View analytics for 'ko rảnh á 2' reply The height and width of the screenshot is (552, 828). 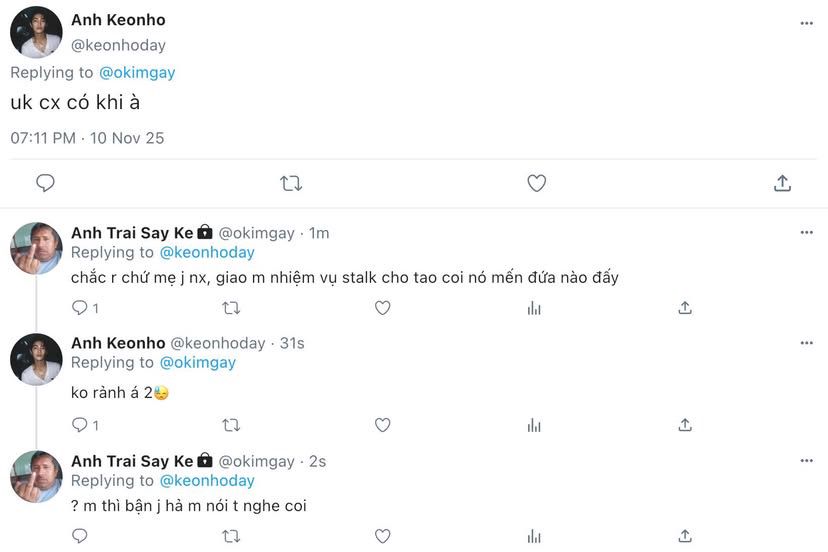[534, 425]
